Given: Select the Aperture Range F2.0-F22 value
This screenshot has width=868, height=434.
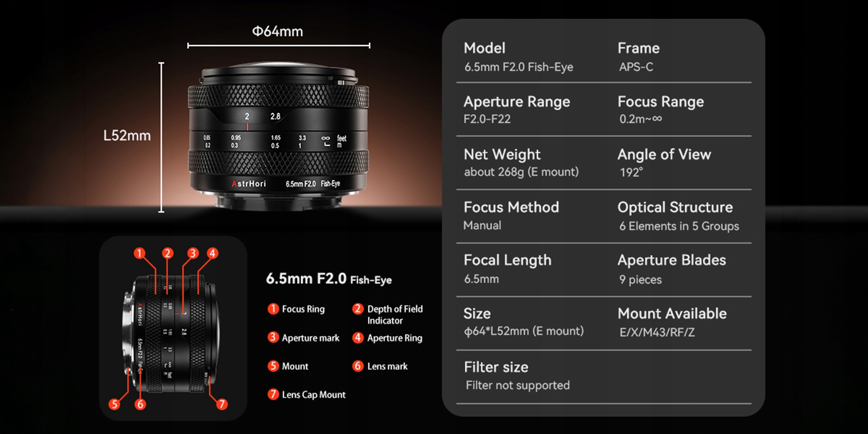Looking at the screenshot, I should click(x=487, y=119).
